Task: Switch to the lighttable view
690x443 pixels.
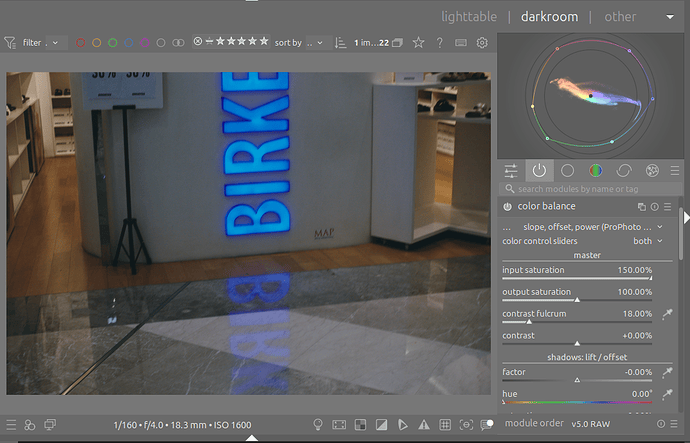Action: click(x=469, y=17)
